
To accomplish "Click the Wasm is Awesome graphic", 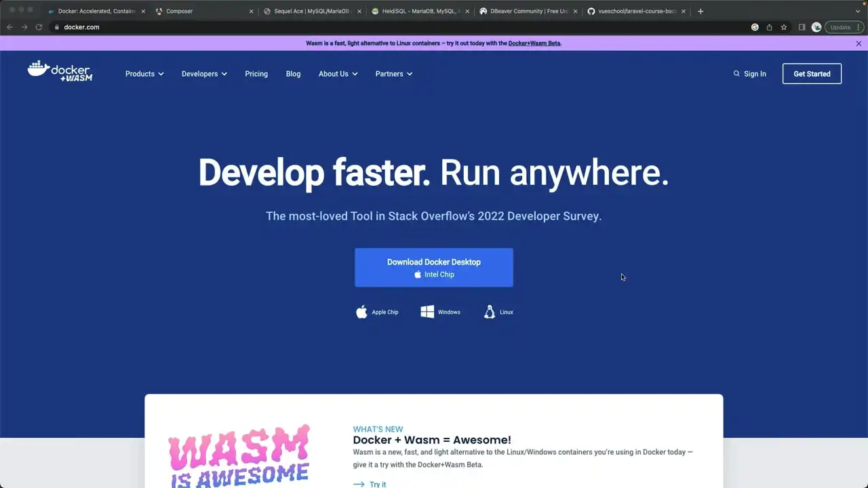I will point(239,455).
